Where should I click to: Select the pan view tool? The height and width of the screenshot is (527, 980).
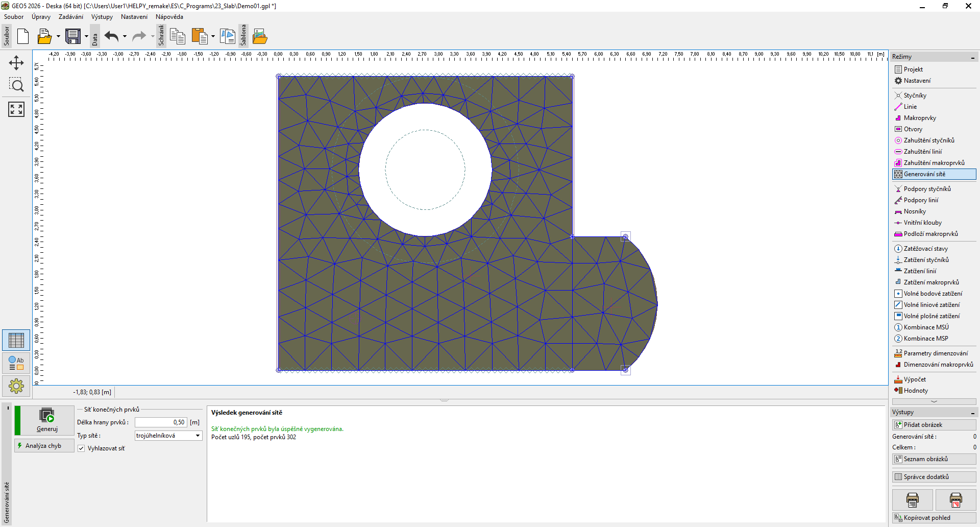(x=16, y=63)
